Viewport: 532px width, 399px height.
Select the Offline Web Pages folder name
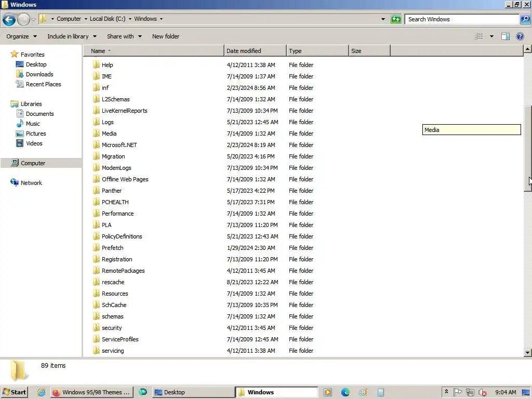125,179
